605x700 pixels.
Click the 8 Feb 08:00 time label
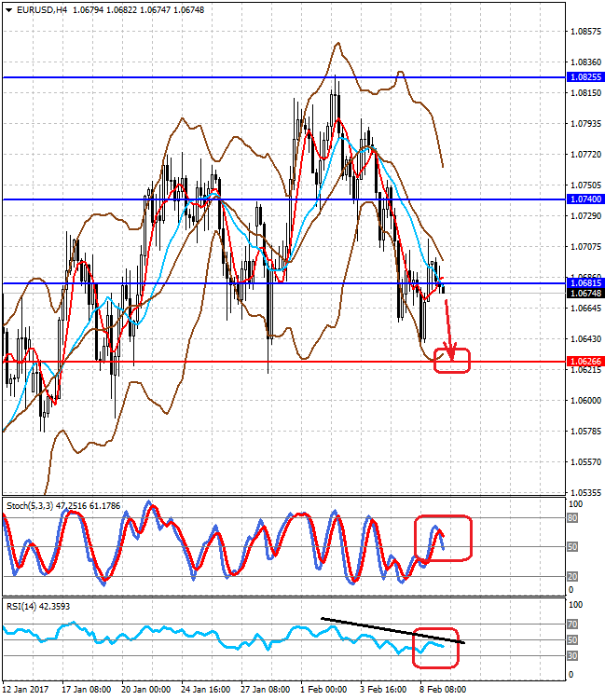[x=443, y=690]
